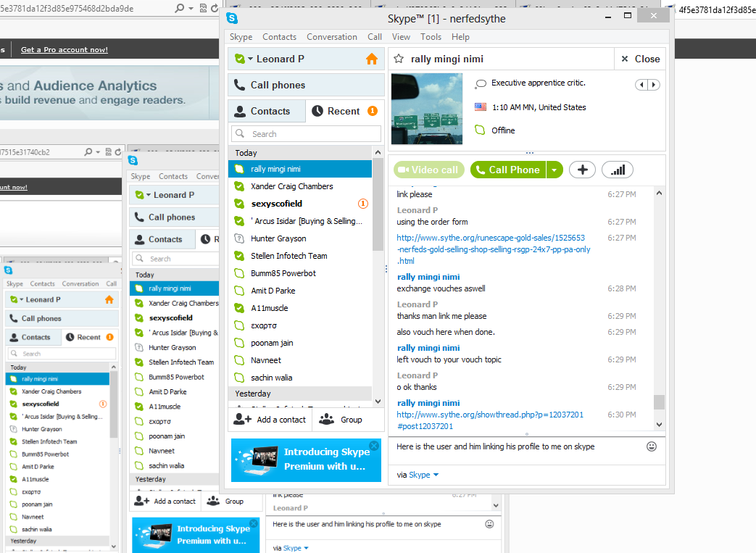Click the Skype logo icon in front window title bar
756x553 pixels.
tap(232, 18)
